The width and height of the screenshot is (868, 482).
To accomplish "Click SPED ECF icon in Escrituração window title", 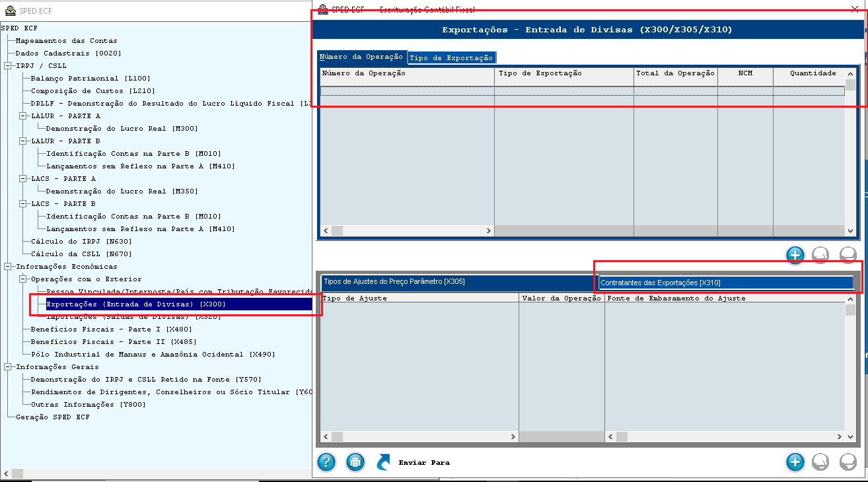I will pyautogui.click(x=323, y=9).
